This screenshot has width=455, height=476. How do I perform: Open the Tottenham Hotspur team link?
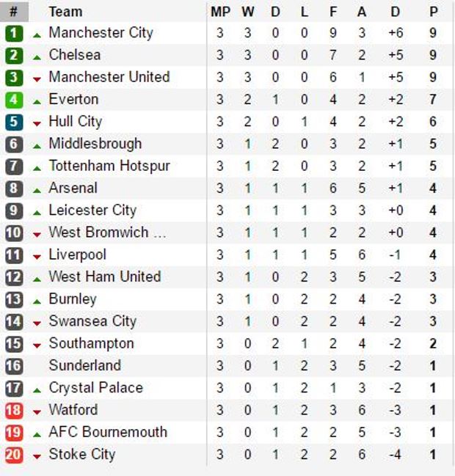(x=109, y=166)
